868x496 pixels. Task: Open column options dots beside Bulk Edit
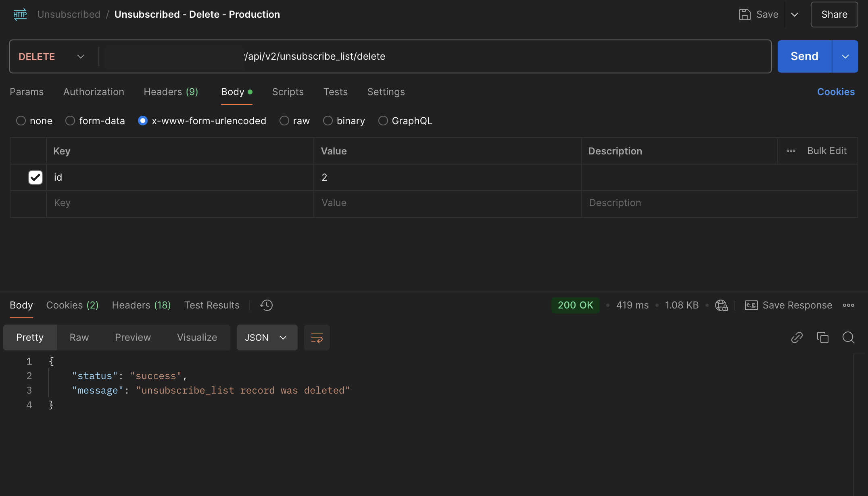pyautogui.click(x=791, y=151)
